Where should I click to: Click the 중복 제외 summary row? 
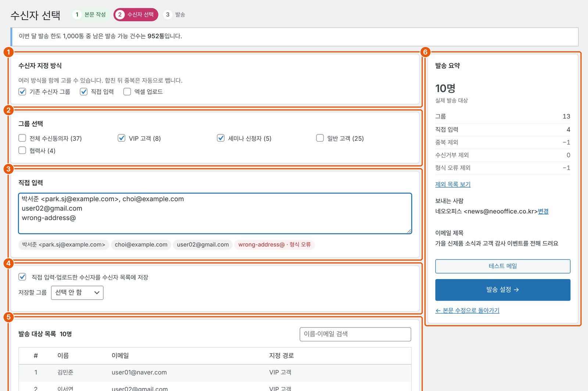click(x=503, y=142)
